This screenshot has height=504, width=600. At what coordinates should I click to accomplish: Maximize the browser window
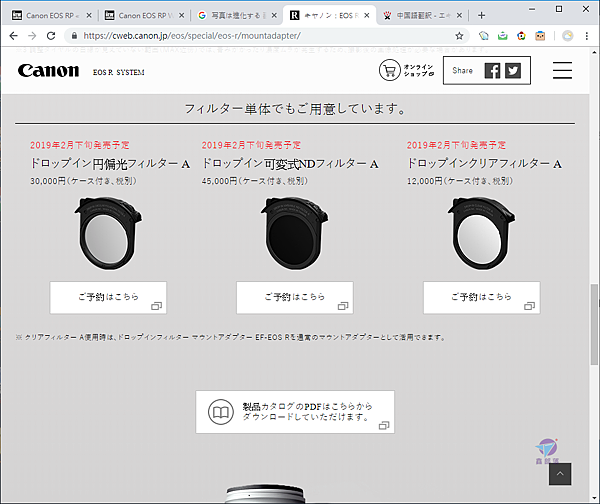[559, 9]
